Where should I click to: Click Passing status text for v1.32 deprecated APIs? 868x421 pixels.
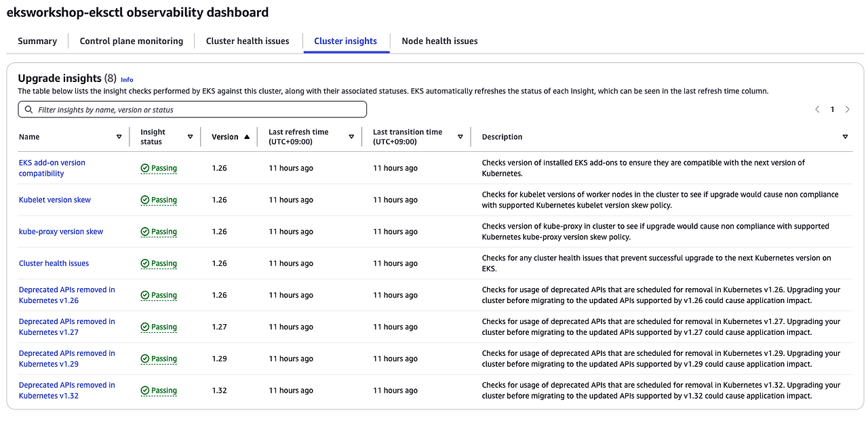(x=164, y=391)
